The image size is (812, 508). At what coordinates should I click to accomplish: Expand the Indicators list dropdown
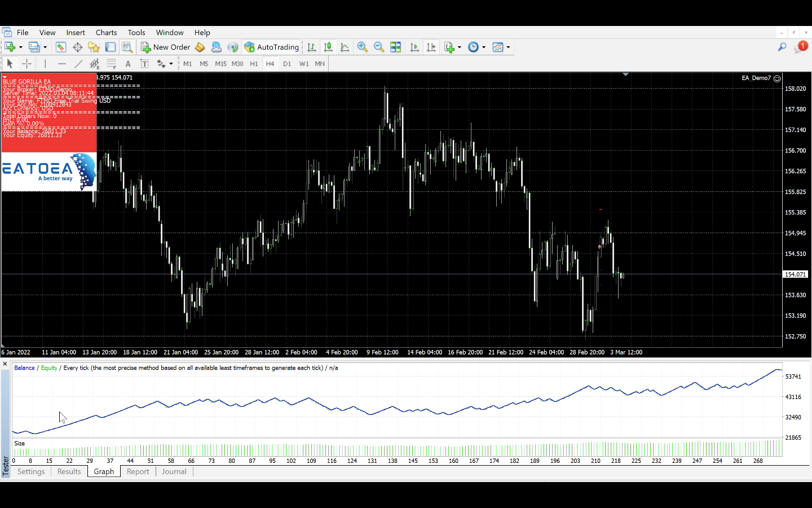(x=460, y=47)
